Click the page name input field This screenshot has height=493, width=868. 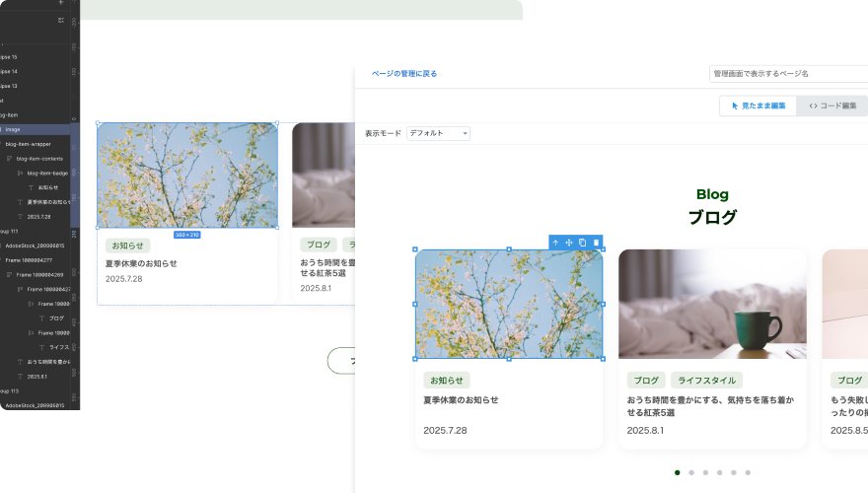coord(787,74)
